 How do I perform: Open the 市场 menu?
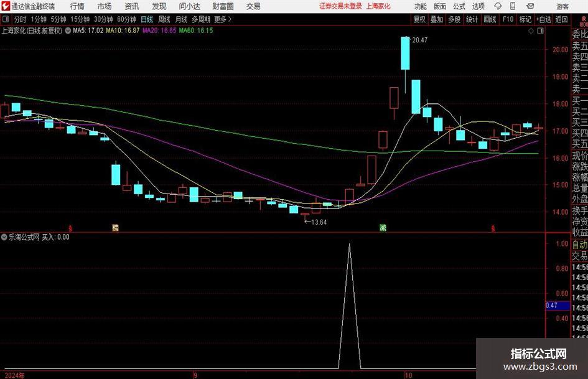[x=105, y=6]
